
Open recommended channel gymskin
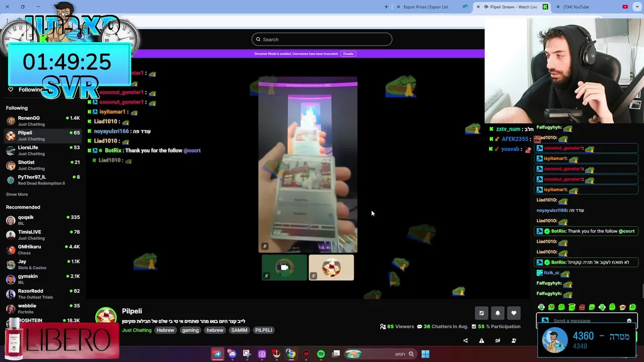pos(43,279)
